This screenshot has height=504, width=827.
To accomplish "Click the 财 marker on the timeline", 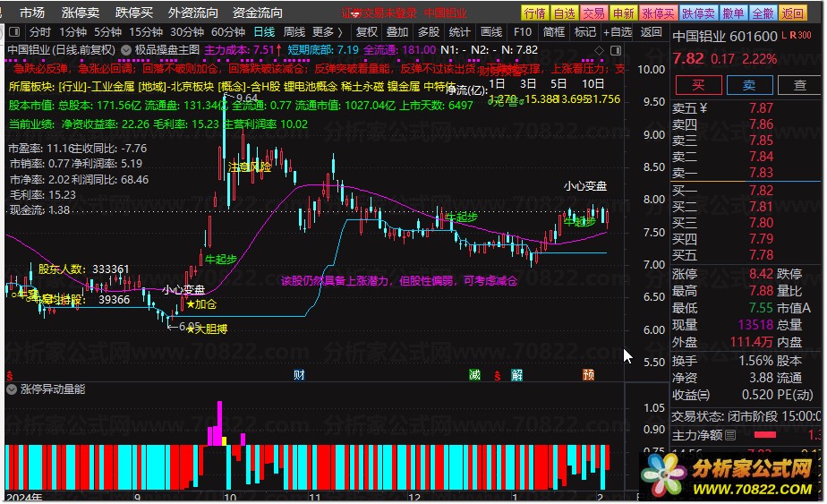I will point(299,375).
